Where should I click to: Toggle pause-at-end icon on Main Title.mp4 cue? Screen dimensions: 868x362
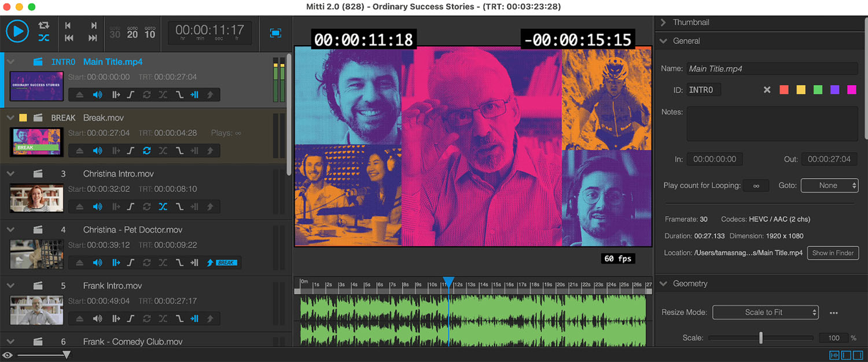pos(195,95)
